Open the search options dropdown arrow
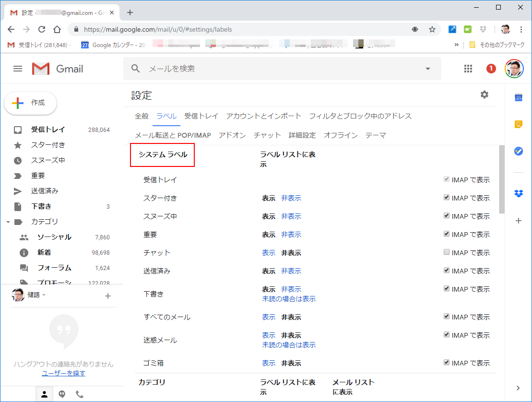The height and width of the screenshot is (402, 532). [x=427, y=69]
